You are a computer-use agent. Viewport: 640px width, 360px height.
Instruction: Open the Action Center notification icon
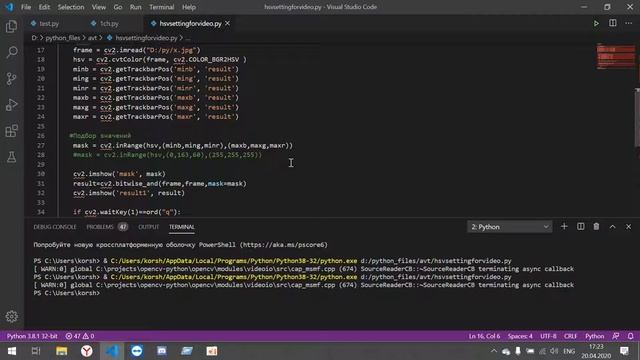point(624,351)
